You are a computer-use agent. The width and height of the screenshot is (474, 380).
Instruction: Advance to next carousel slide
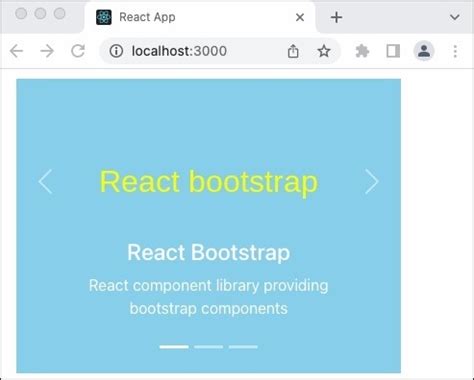[372, 182]
